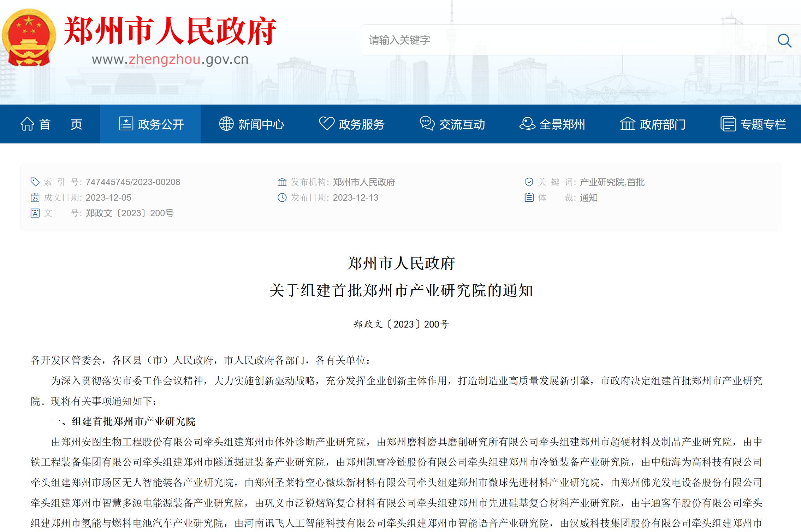Open 全景郑州 navigation item

pyautogui.click(x=552, y=124)
